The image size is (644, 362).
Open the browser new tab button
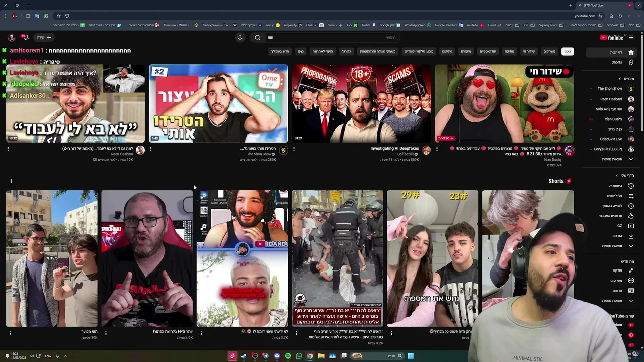tap(571, 5)
